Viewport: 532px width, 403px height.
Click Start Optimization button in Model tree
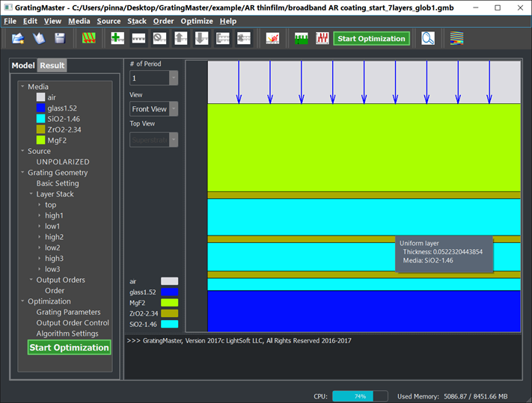coord(69,348)
